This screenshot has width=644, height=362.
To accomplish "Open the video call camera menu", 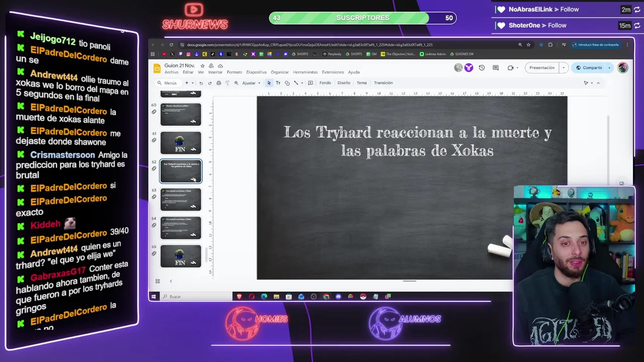I will [x=512, y=68].
